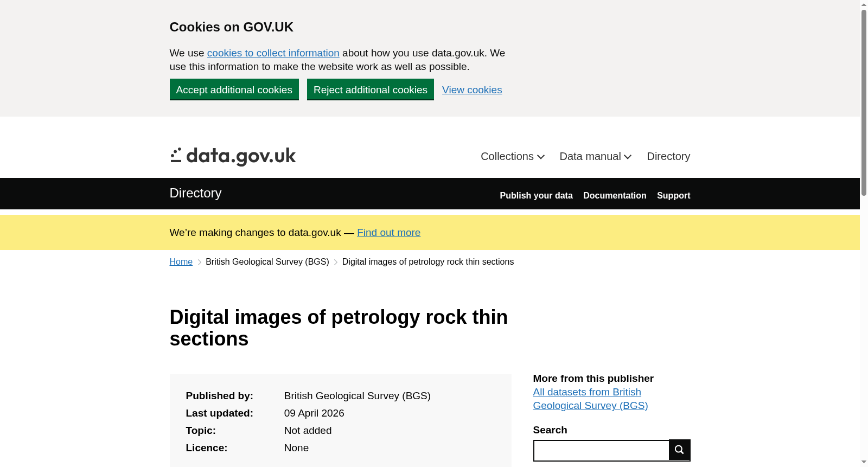The width and height of the screenshot is (868, 467).
Task: Click the search magnifier button
Action: (x=679, y=450)
